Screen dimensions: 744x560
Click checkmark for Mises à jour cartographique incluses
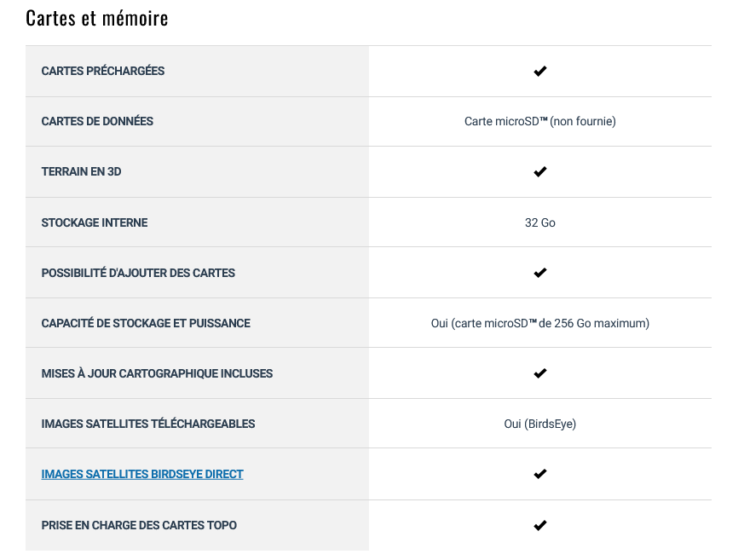540,373
